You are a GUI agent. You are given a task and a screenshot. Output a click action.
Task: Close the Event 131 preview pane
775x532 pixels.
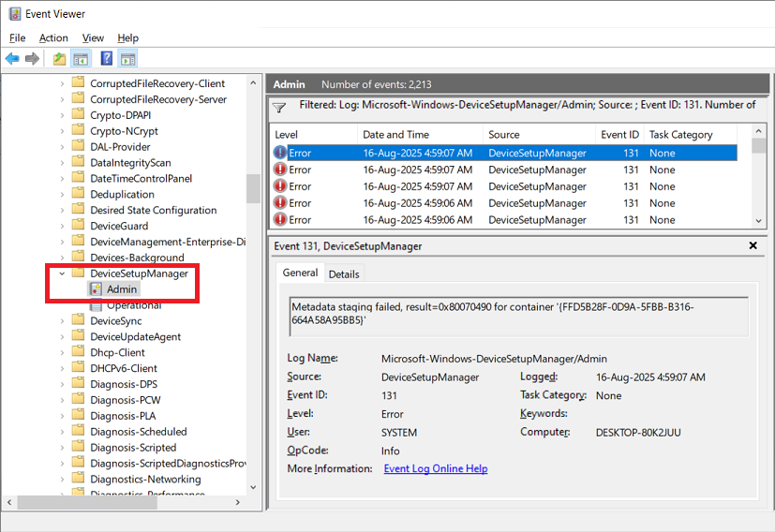click(x=753, y=245)
